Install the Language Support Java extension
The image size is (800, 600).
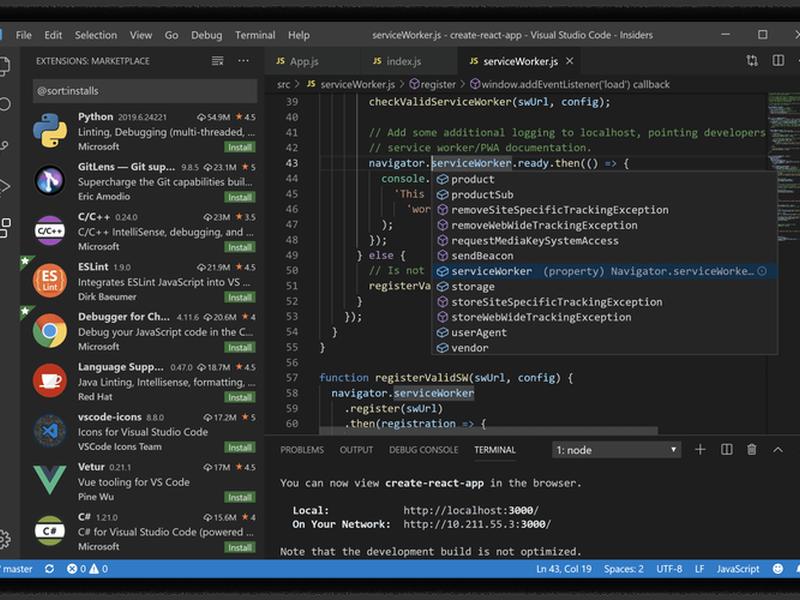click(x=240, y=397)
